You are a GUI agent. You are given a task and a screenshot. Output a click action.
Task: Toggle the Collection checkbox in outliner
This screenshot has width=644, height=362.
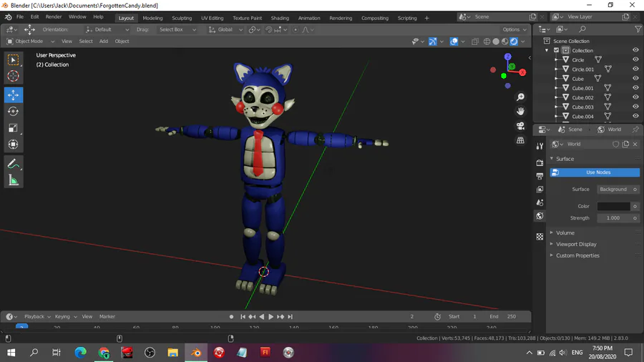(557, 51)
